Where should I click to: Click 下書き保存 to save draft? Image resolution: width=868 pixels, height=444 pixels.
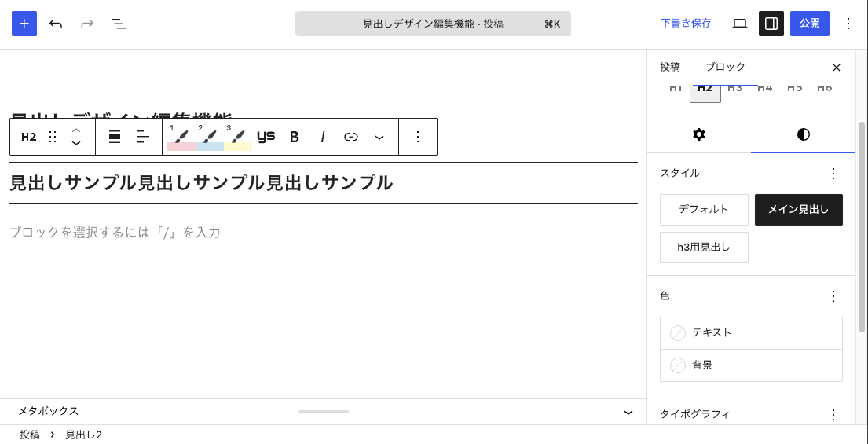point(686,24)
